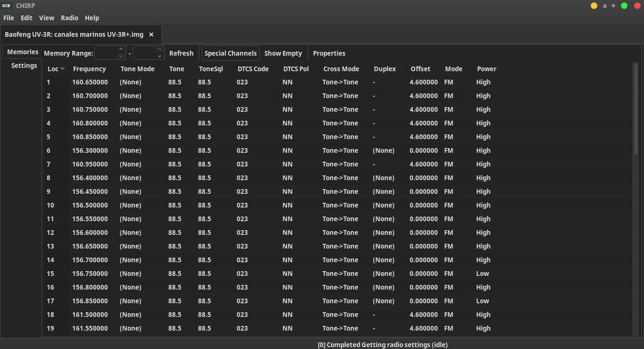Select the Loc 19 cell
644x349 pixels.
tap(50, 328)
